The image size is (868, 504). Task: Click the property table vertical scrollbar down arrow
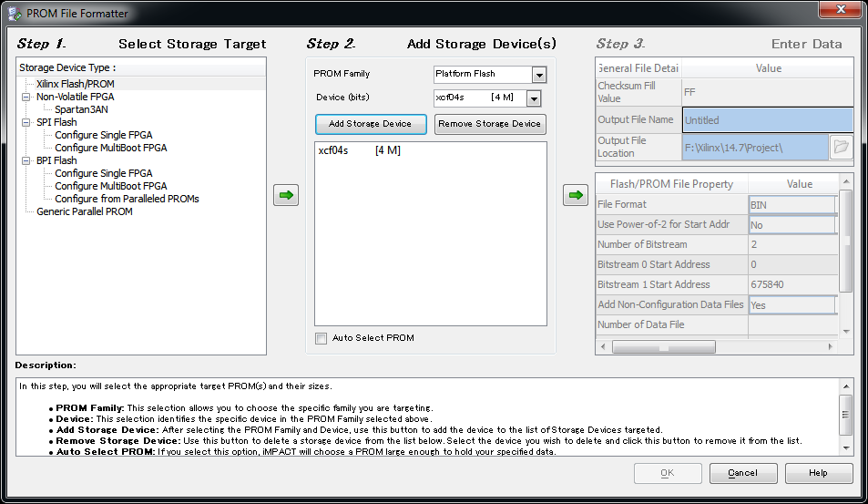click(x=846, y=332)
